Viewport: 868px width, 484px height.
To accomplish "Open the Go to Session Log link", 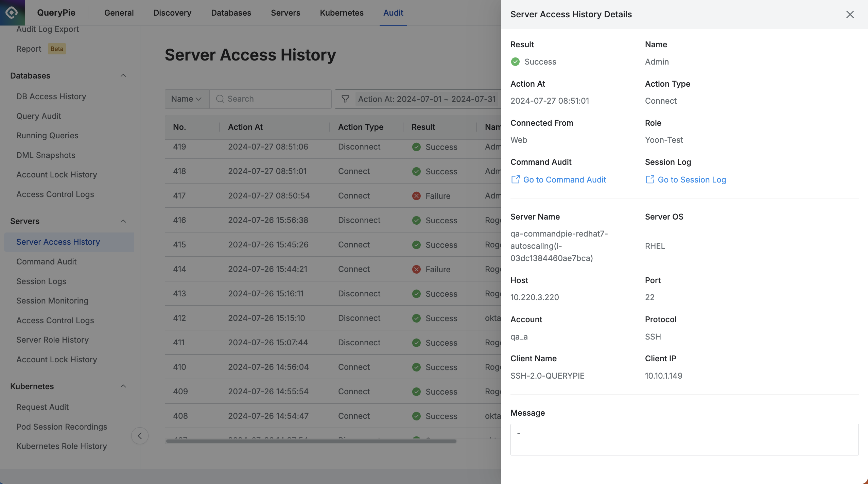I will tap(692, 179).
